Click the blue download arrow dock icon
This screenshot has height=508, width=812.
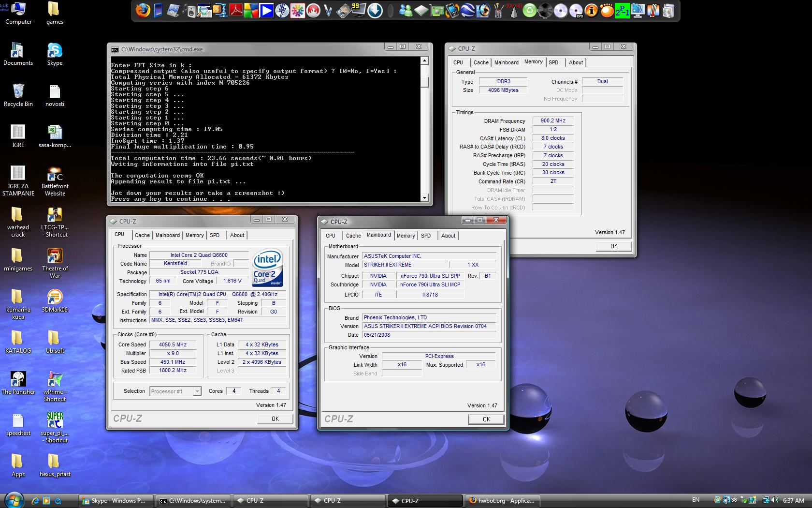pyautogui.click(x=375, y=10)
